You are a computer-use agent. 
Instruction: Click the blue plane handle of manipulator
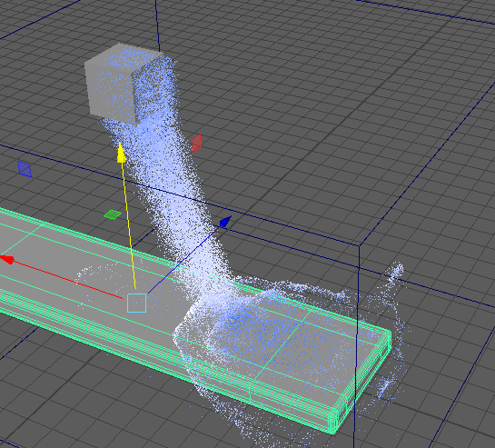coord(25,169)
